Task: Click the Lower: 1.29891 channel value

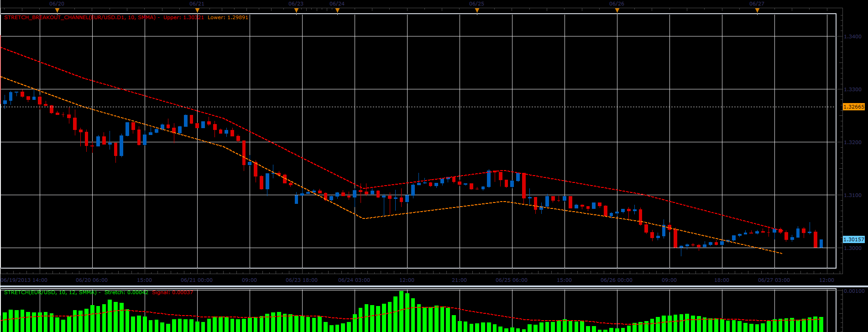Action: point(228,17)
